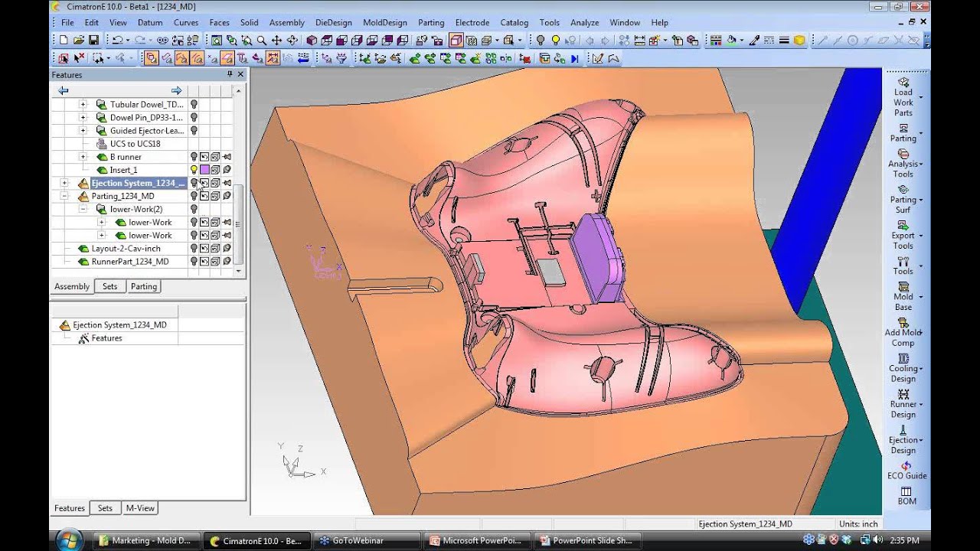The width and height of the screenshot is (980, 551).
Task: Open the Undo history dropdown arrow
Action: coord(127,40)
